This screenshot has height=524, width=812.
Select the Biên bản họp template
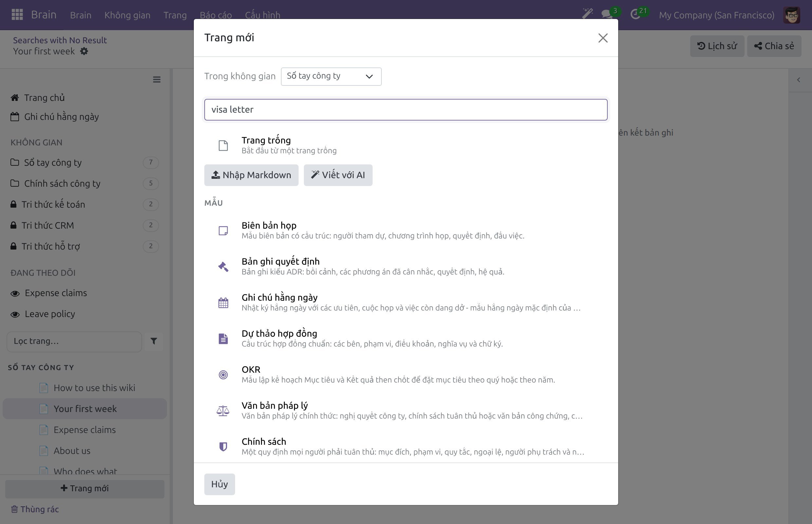(x=405, y=230)
